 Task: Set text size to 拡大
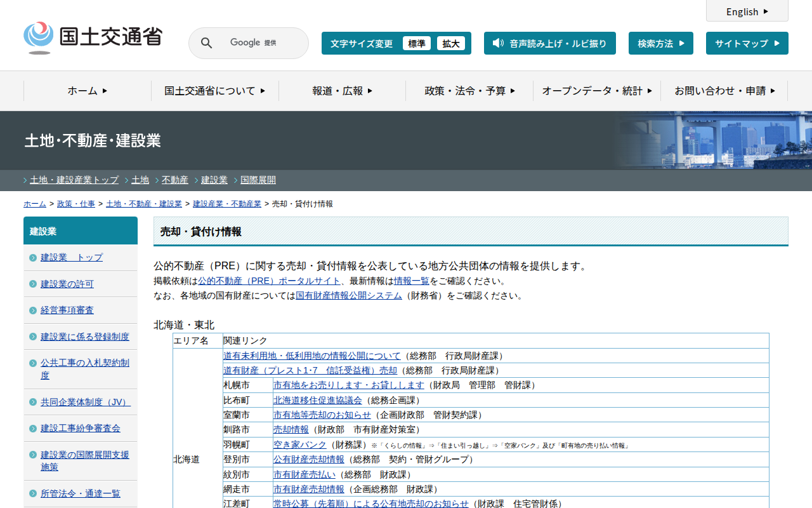click(x=451, y=43)
